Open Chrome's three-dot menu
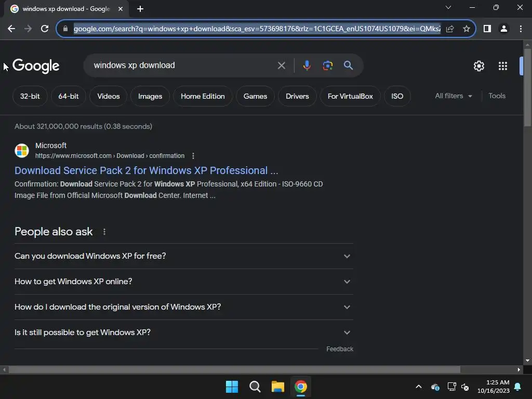The height and width of the screenshot is (399, 532). 521,29
